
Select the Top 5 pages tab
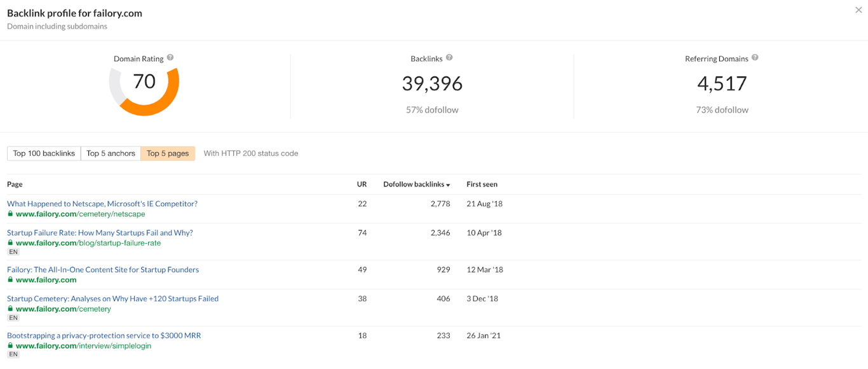point(168,153)
